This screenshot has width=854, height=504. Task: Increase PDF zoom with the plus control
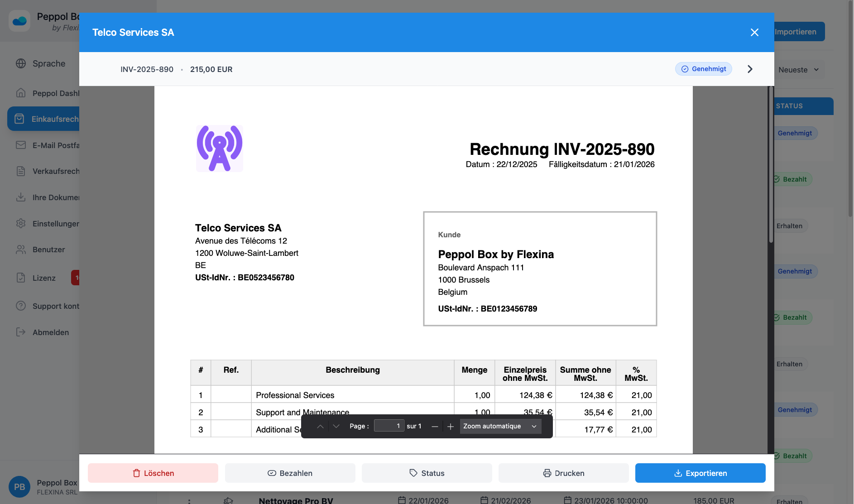pyautogui.click(x=451, y=426)
